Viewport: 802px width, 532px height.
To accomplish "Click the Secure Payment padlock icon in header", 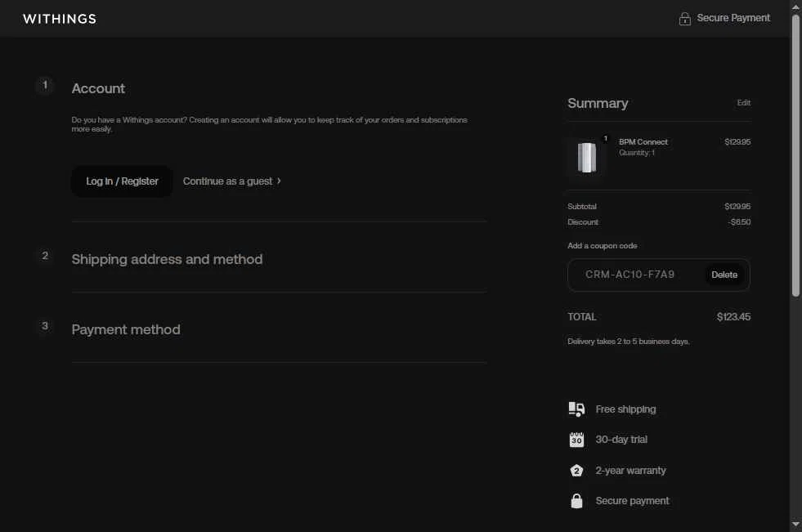I will pos(684,19).
